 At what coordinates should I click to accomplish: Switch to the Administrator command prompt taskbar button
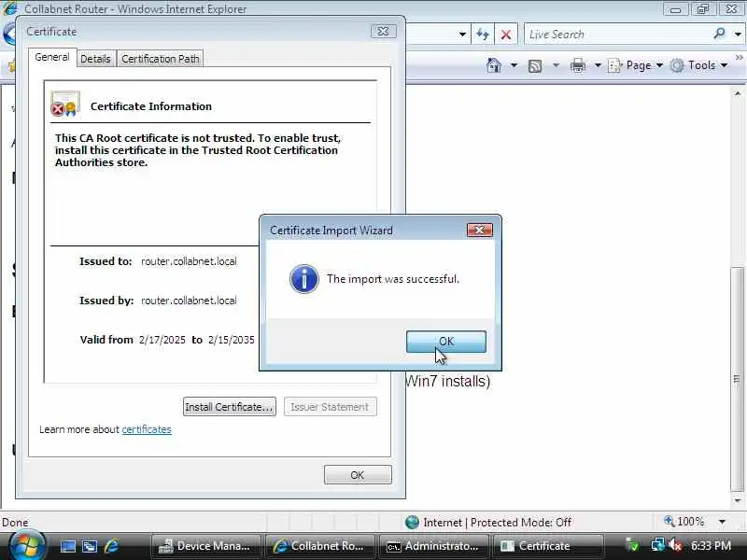[x=433, y=546]
